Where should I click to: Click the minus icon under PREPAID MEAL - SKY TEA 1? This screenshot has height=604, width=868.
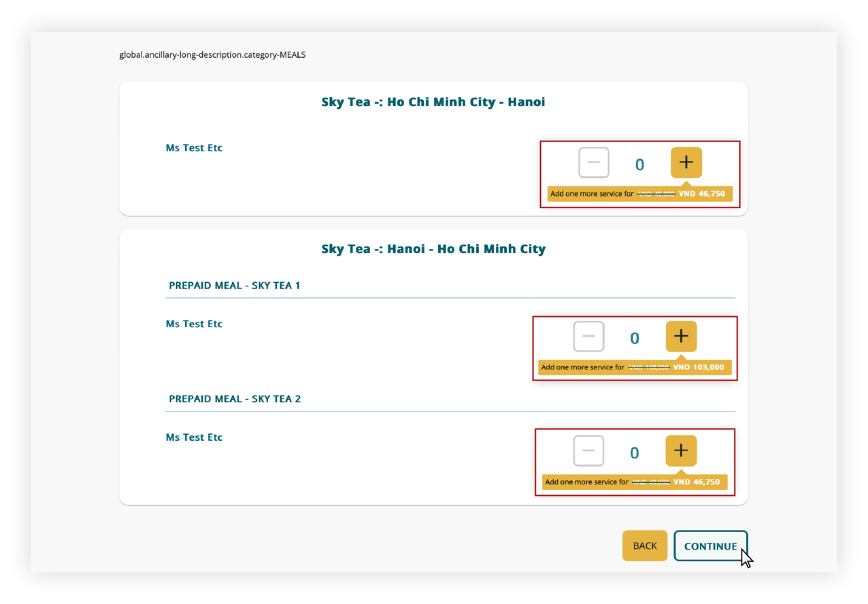[588, 336]
